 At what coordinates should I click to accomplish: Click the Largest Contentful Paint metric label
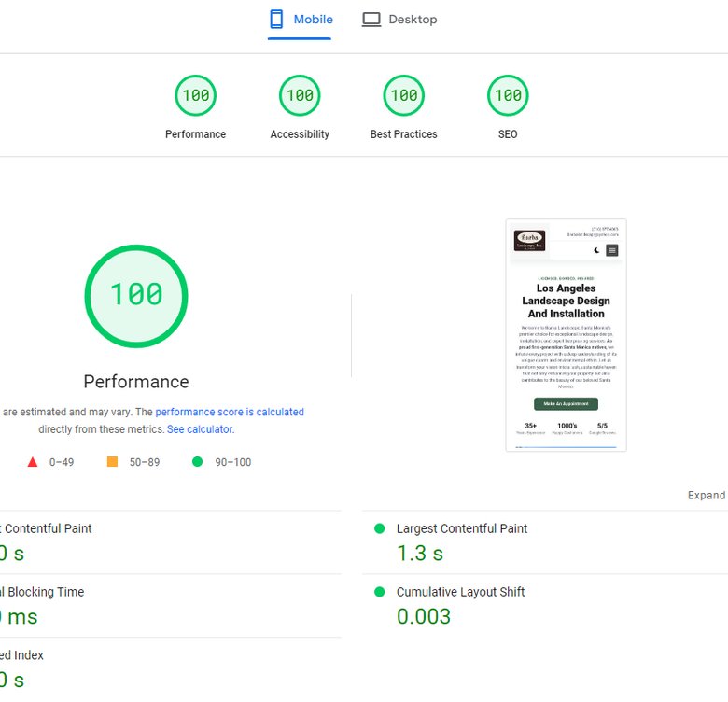462,528
